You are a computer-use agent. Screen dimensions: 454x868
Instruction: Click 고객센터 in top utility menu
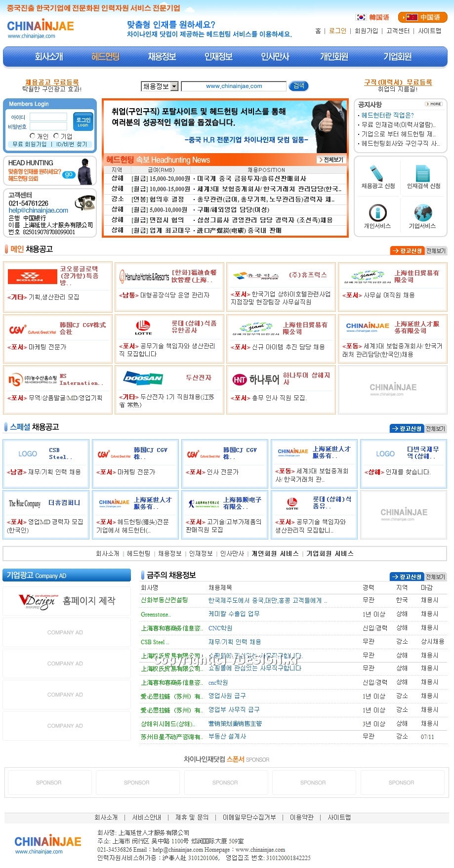click(398, 31)
